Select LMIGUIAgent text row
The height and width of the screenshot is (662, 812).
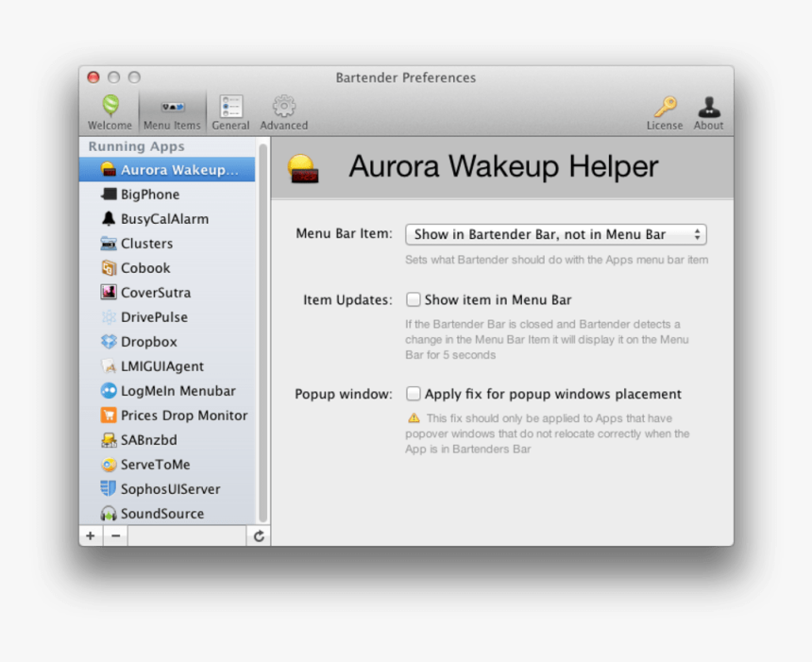[x=162, y=366]
